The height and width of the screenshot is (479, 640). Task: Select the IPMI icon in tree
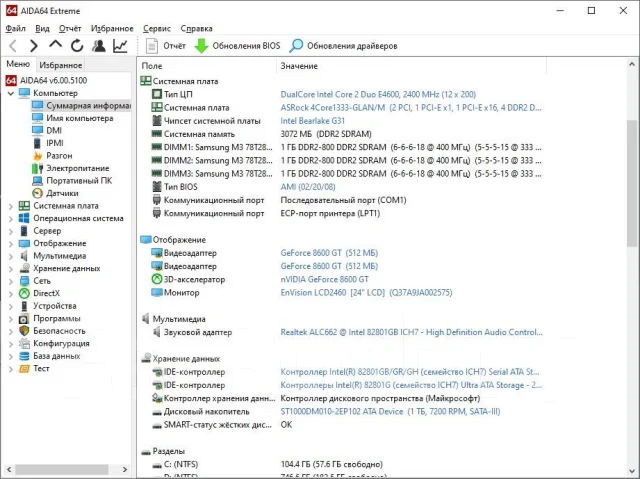[x=37, y=143]
